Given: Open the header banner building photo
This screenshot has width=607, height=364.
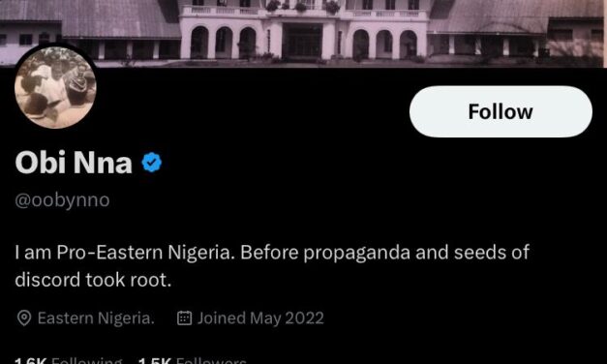Looking at the screenshot, I should tap(304, 33).
